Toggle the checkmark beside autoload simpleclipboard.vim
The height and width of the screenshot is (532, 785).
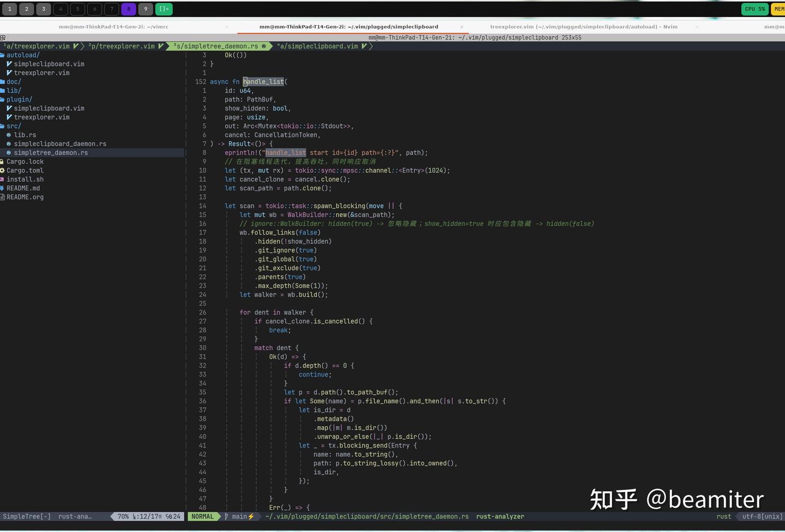(x=9, y=64)
